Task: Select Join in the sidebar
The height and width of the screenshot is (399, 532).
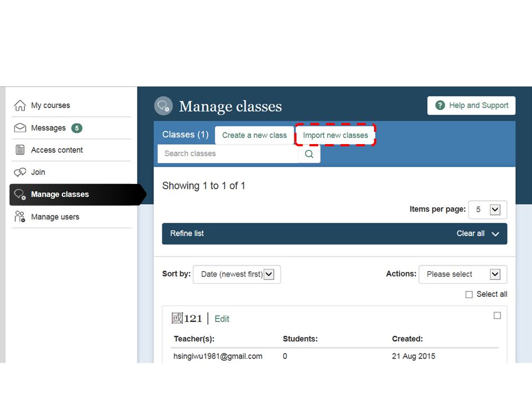Action: (x=38, y=172)
